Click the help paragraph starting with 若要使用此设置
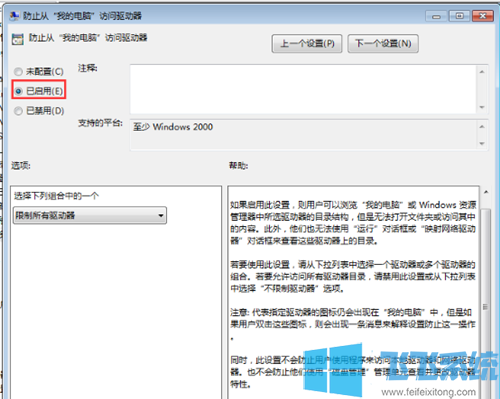The image size is (500, 399). point(353,277)
